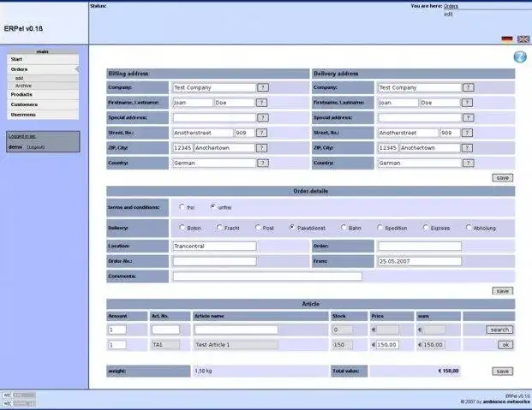Choose Boten as delivery method

(x=182, y=227)
